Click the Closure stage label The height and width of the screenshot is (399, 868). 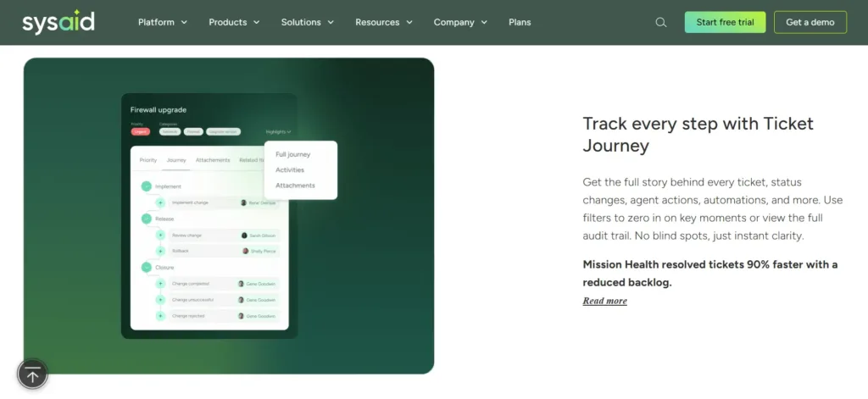coord(164,268)
